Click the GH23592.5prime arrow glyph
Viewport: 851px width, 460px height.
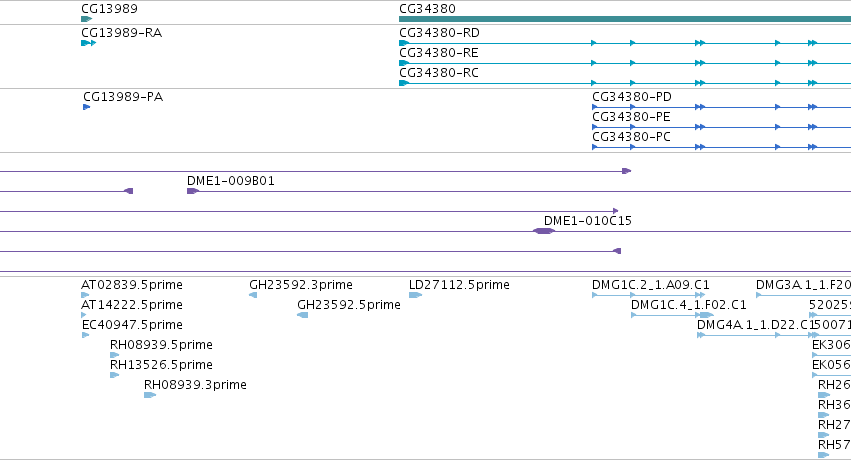point(302,315)
